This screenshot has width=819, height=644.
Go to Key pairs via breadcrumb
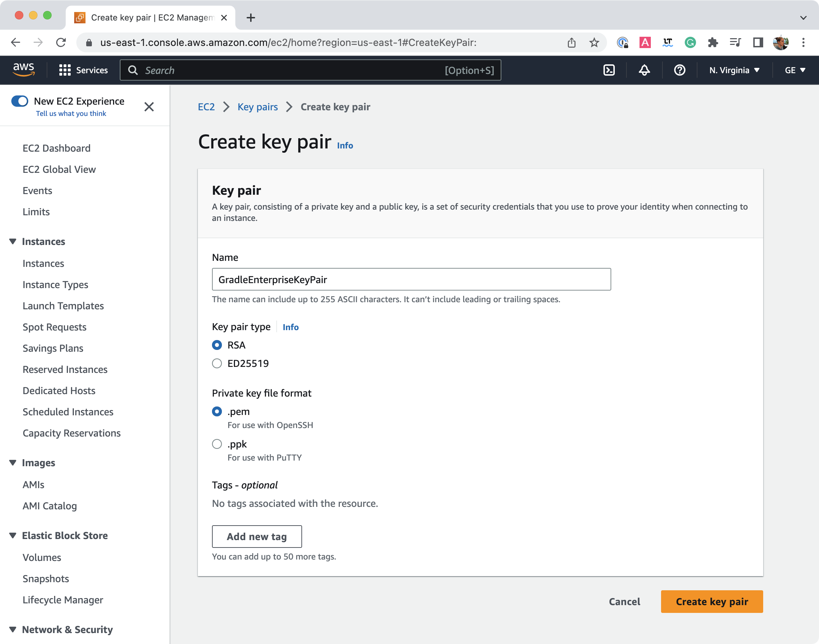258,107
